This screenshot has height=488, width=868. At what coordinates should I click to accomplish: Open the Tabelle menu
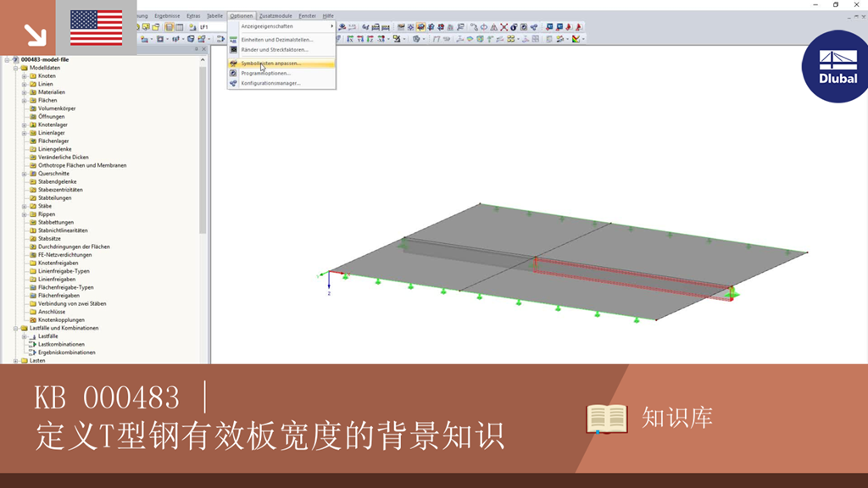214,16
